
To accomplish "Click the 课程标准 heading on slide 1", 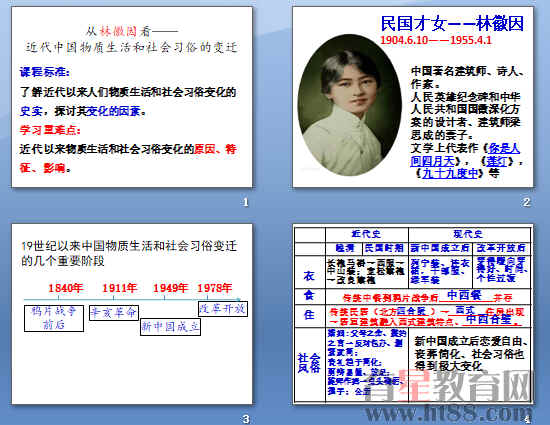I will click(45, 72).
